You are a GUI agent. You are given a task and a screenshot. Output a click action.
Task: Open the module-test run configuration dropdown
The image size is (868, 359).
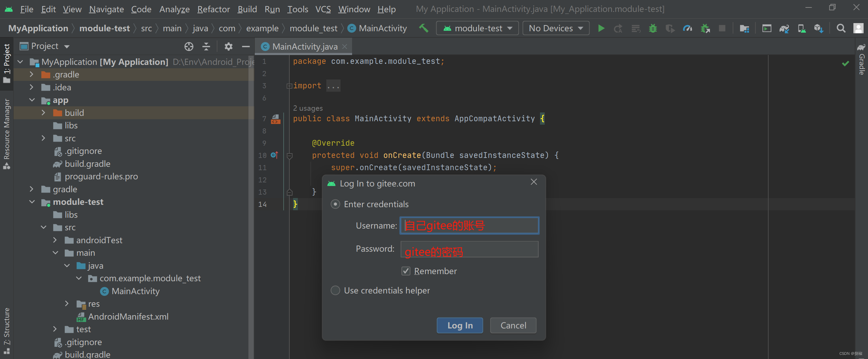pos(477,28)
